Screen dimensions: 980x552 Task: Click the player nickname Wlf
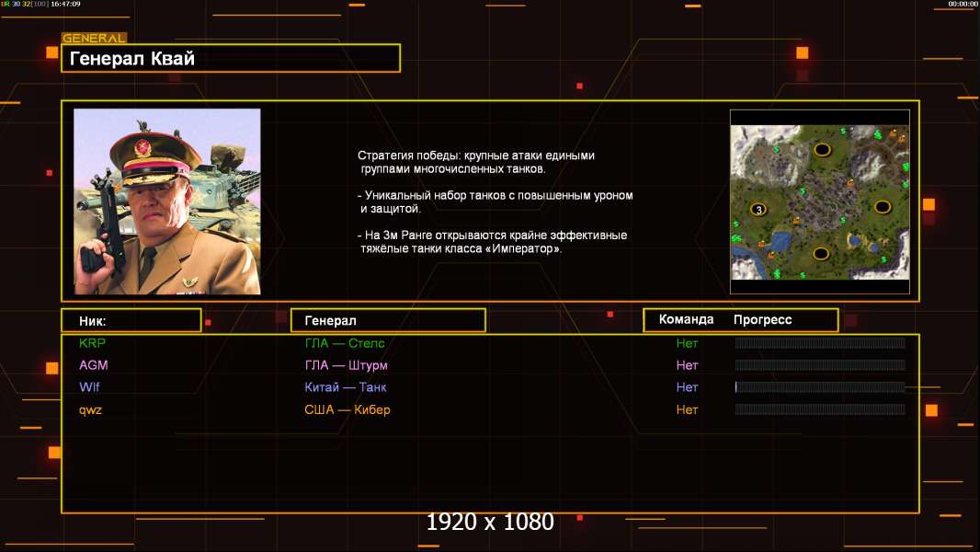point(89,387)
